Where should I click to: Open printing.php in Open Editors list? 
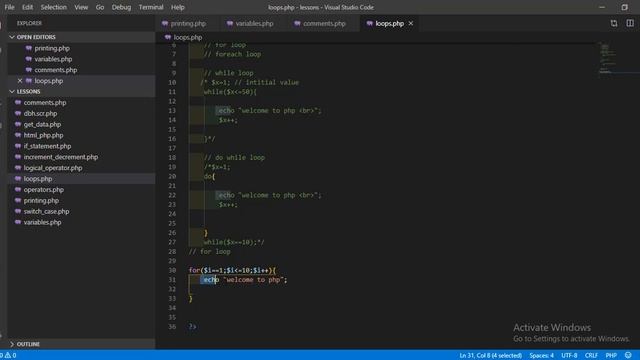point(52,48)
